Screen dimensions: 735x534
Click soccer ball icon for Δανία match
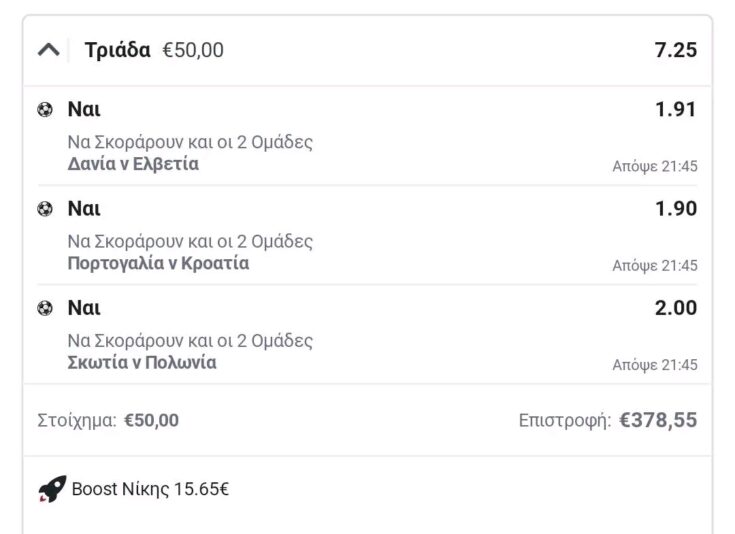(x=44, y=110)
